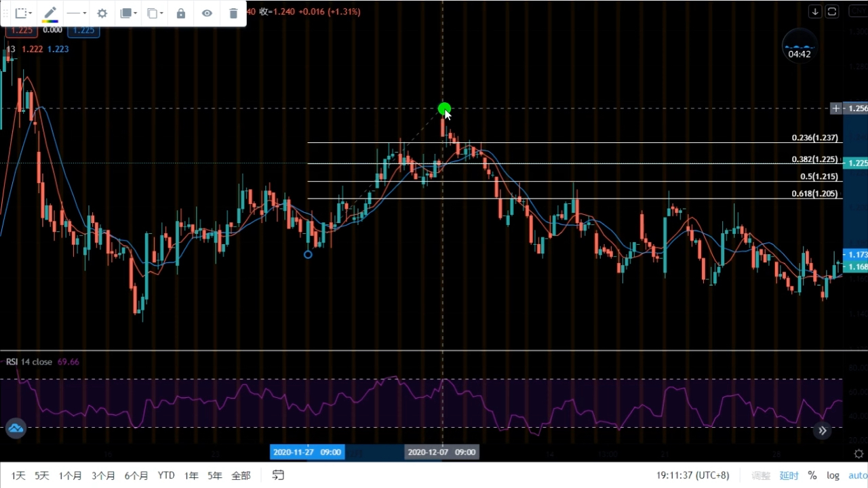Open drawing settings gear in floating toolbar

[102, 13]
